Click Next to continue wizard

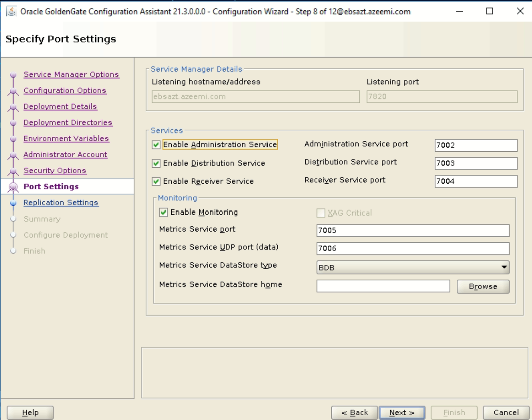(x=402, y=413)
